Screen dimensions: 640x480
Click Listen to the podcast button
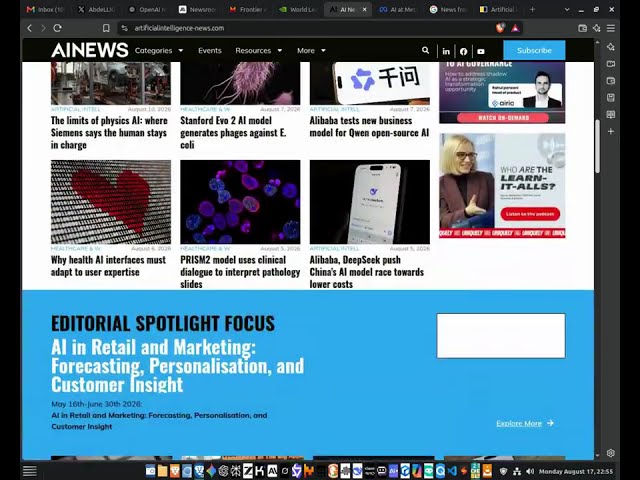click(x=530, y=214)
